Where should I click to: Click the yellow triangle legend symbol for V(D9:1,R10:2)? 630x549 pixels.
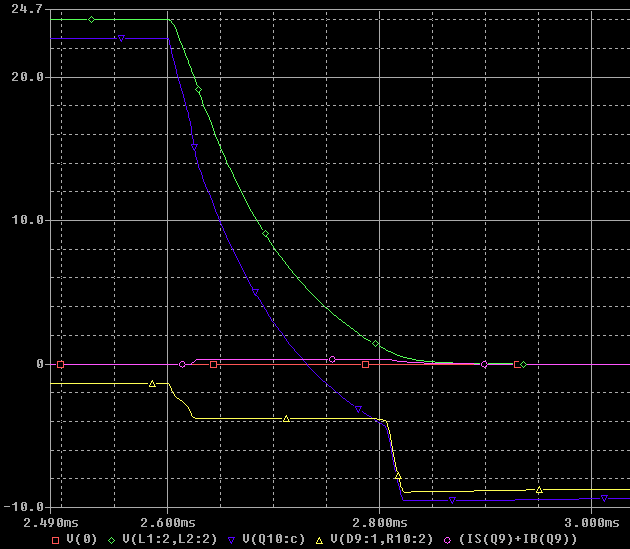pyautogui.click(x=319, y=539)
